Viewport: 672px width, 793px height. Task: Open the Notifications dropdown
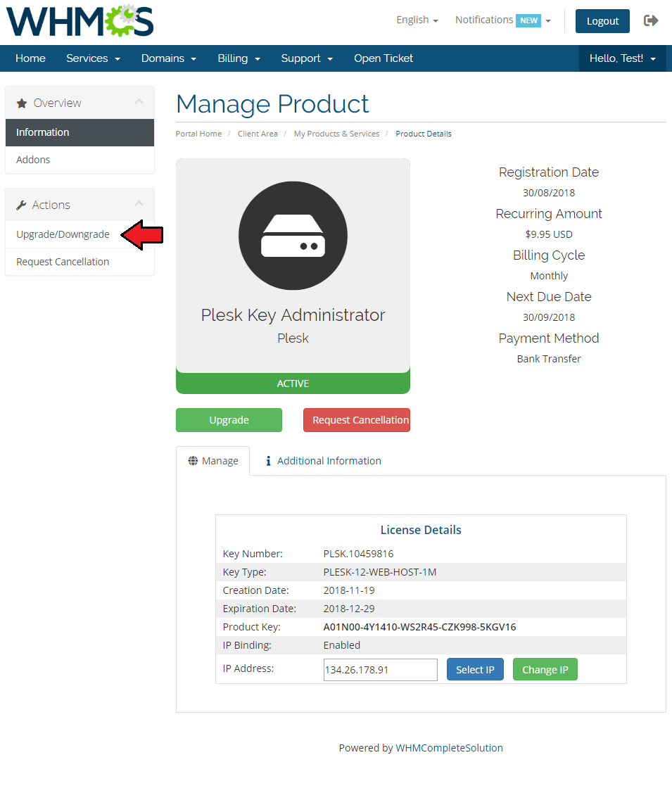point(503,20)
